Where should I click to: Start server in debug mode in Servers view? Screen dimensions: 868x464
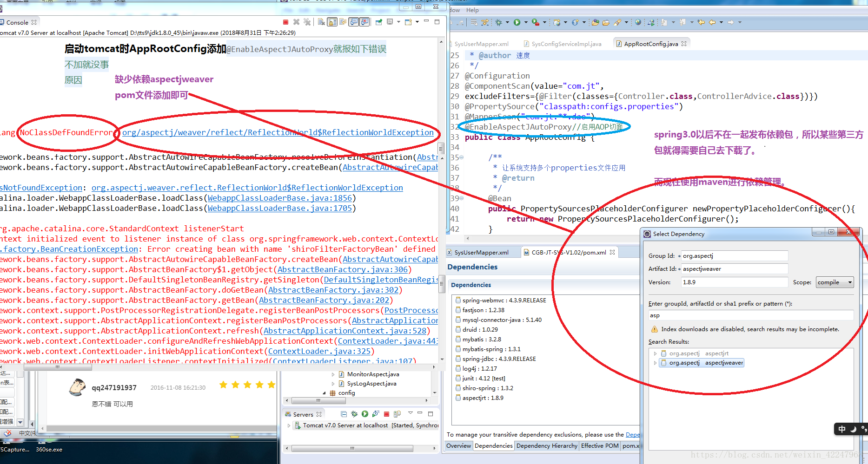(354, 414)
